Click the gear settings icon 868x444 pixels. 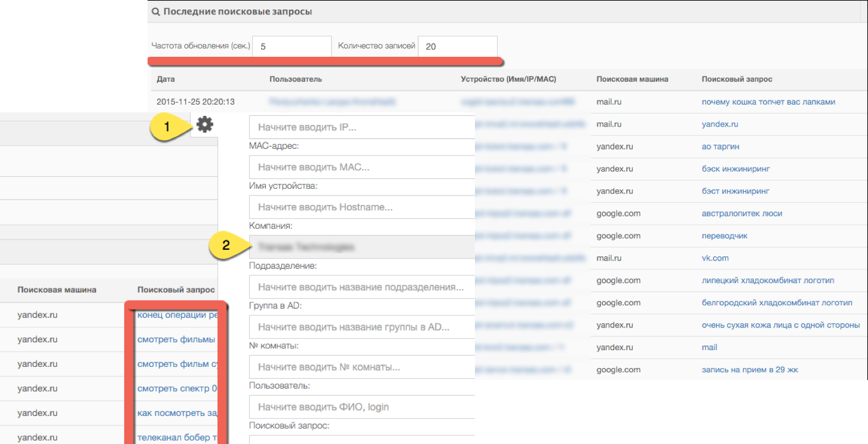click(205, 125)
